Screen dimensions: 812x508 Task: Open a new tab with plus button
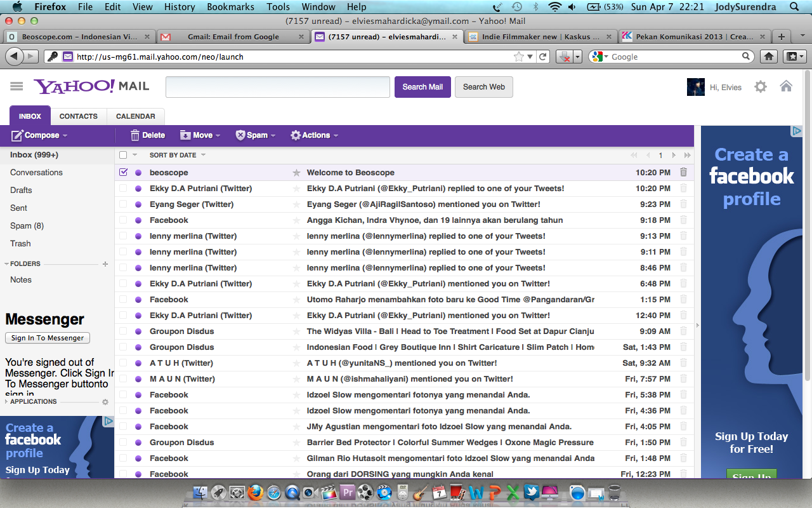782,37
